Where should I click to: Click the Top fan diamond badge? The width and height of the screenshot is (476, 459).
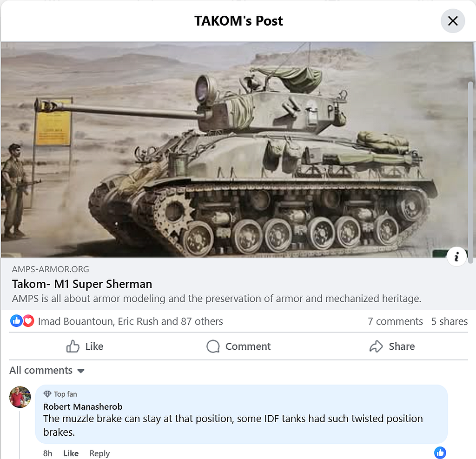click(47, 394)
